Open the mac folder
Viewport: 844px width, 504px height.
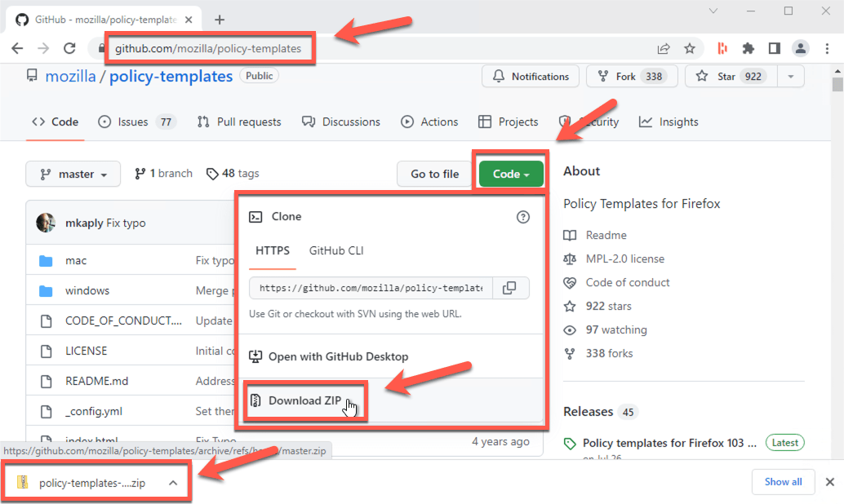point(76,260)
